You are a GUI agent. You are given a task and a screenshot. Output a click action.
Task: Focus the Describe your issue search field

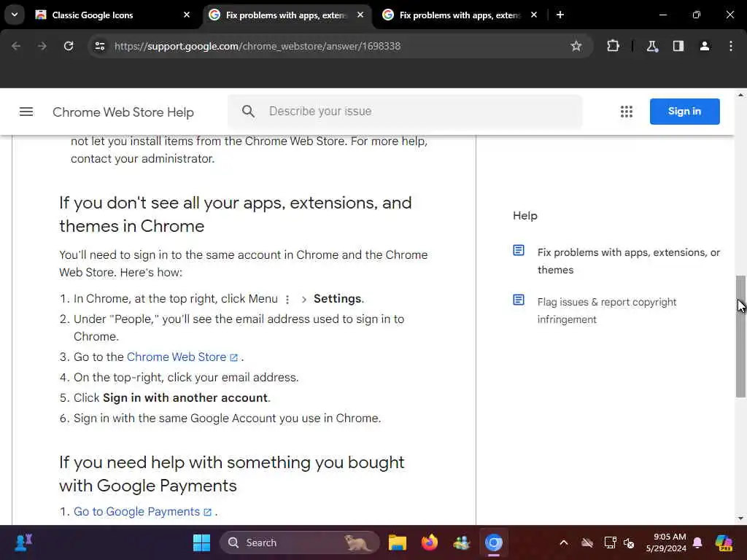click(405, 112)
